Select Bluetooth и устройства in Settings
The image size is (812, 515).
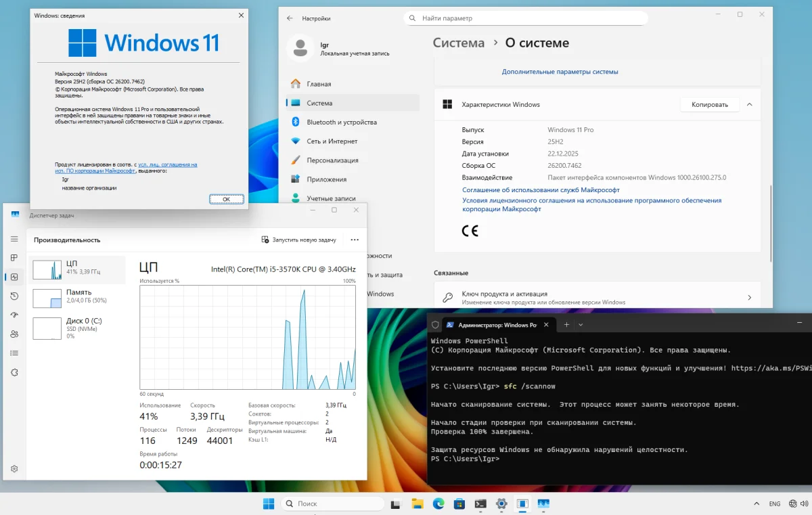coord(341,122)
